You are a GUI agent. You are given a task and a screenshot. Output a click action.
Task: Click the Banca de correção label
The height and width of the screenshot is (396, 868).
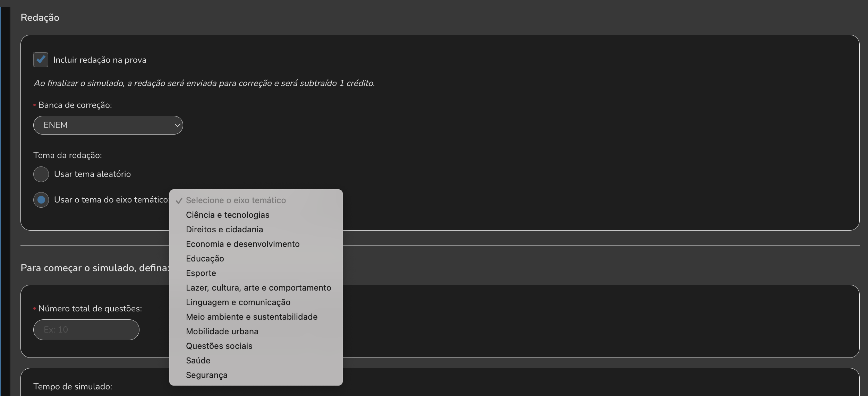[x=75, y=105]
